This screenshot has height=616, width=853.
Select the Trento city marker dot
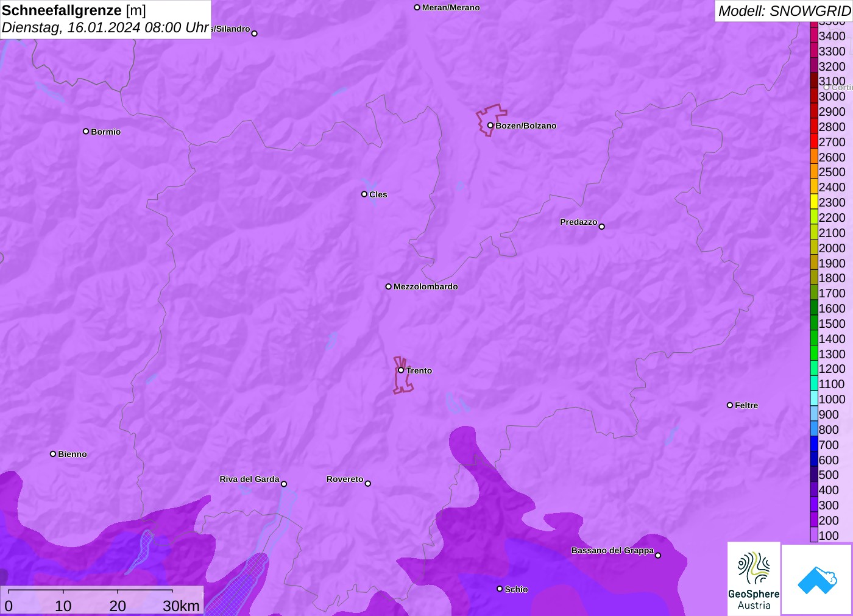[401, 370]
